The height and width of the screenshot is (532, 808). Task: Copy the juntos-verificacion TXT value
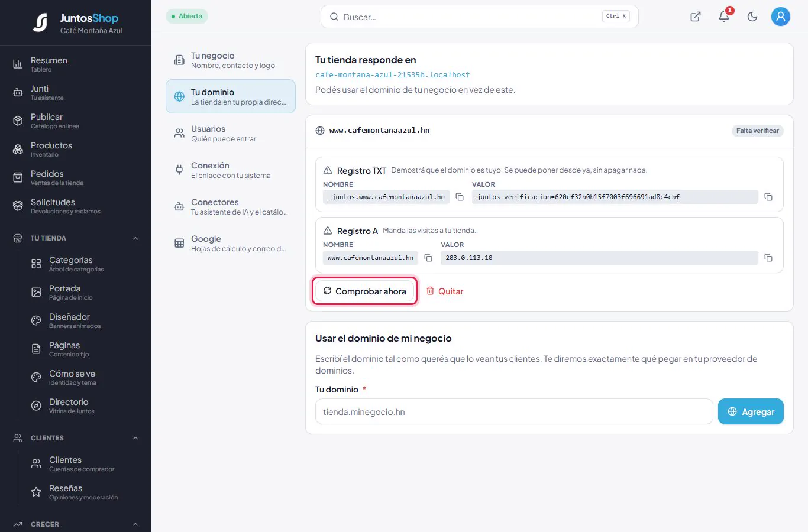pyautogui.click(x=768, y=197)
